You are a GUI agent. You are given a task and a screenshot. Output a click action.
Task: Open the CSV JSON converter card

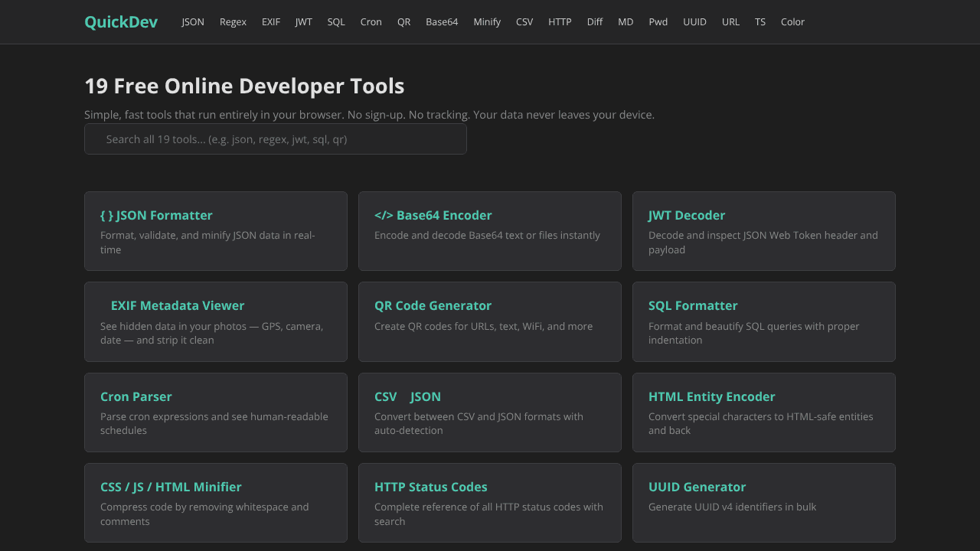coord(490,412)
